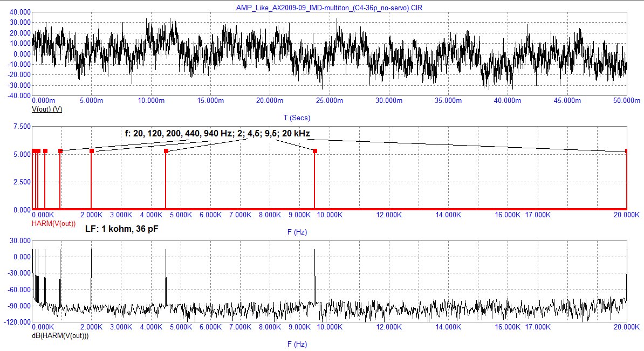Click the 20.000K label on HARM plot x-axis
The height and width of the screenshot is (351, 644).
(627, 215)
